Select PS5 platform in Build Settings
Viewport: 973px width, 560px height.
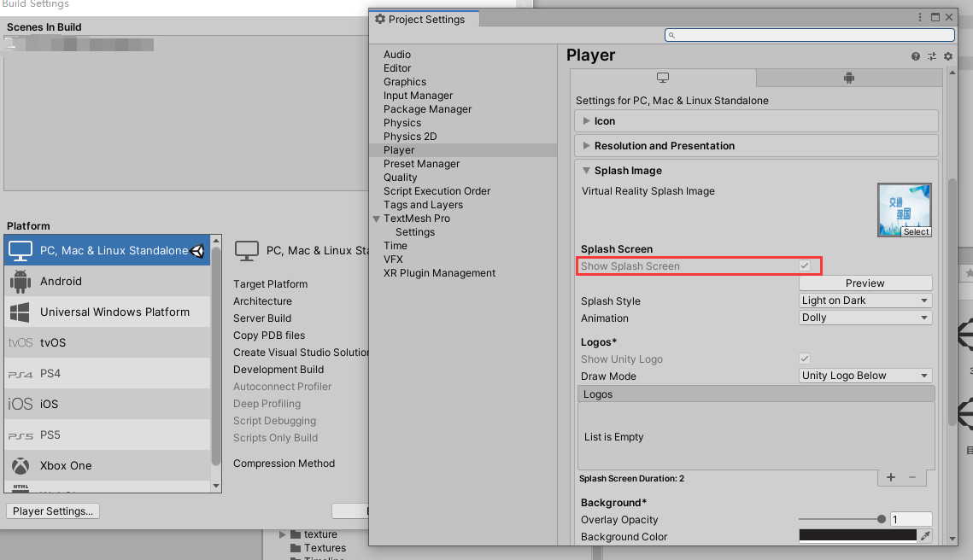108,435
